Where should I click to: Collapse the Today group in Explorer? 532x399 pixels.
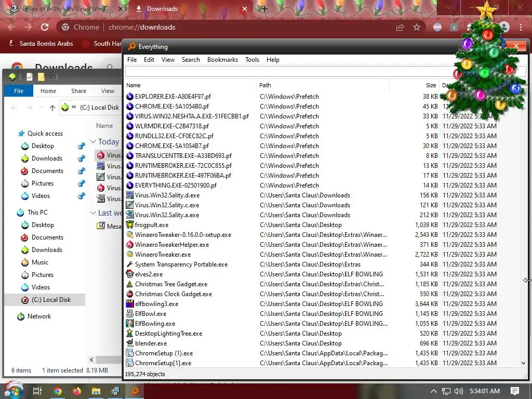click(93, 141)
